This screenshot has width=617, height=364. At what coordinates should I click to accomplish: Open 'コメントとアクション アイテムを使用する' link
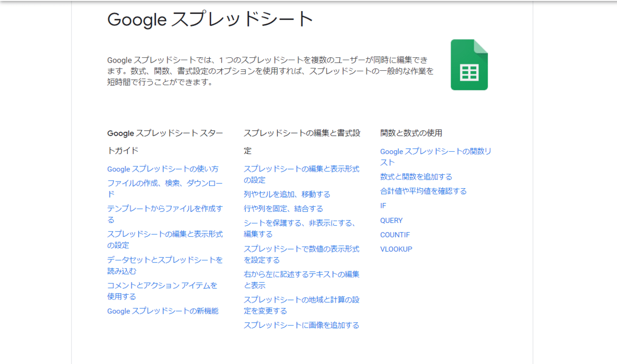click(x=162, y=291)
